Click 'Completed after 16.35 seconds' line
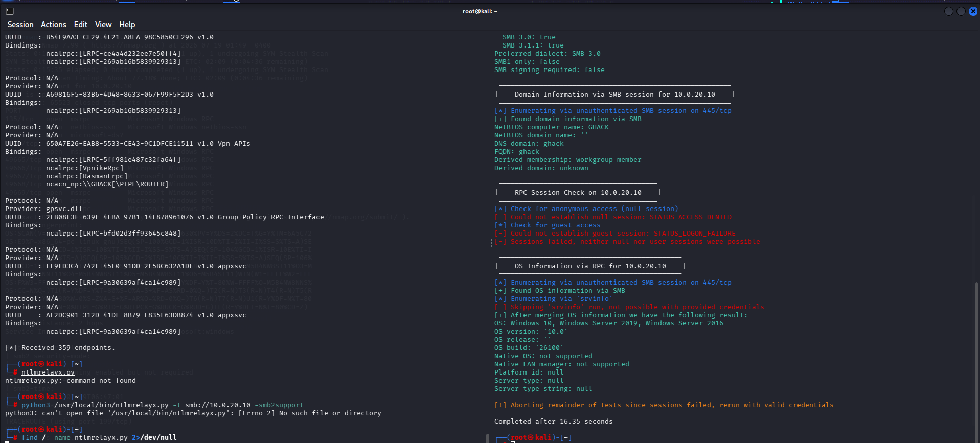Image resolution: width=980 pixels, height=443 pixels. click(x=554, y=422)
